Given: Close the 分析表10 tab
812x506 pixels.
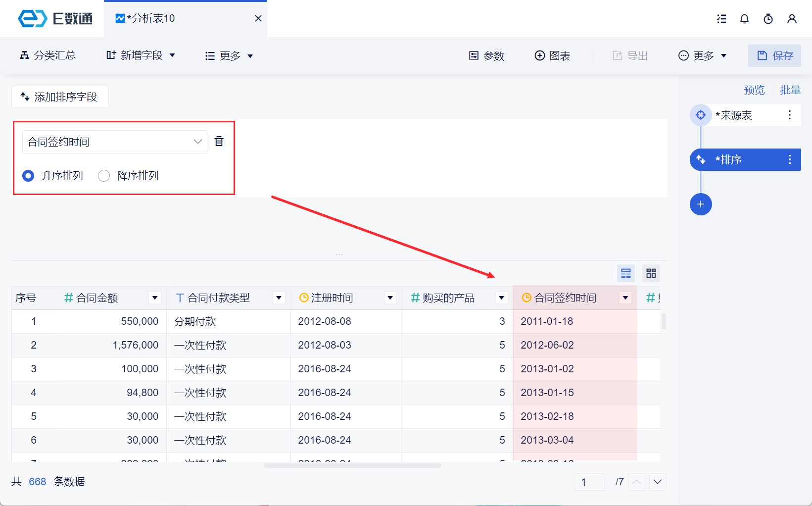Looking at the screenshot, I should (x=258, y=18).
